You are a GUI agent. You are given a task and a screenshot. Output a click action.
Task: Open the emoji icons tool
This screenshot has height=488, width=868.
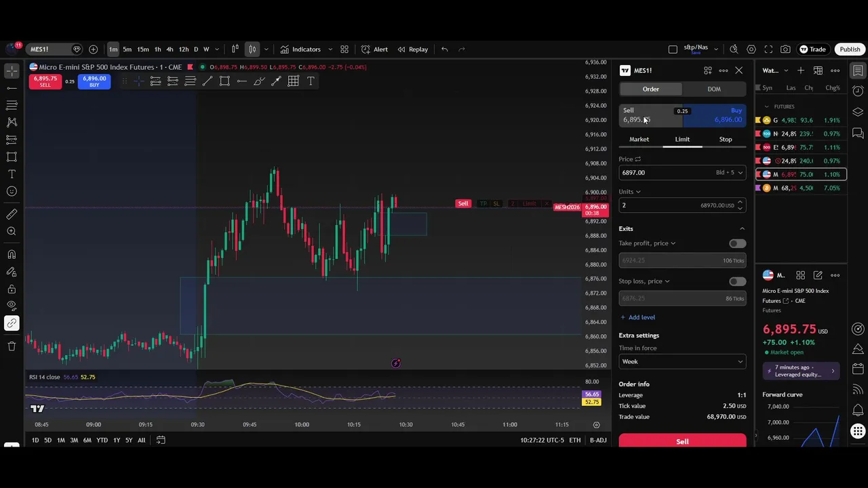coord(12,191)
